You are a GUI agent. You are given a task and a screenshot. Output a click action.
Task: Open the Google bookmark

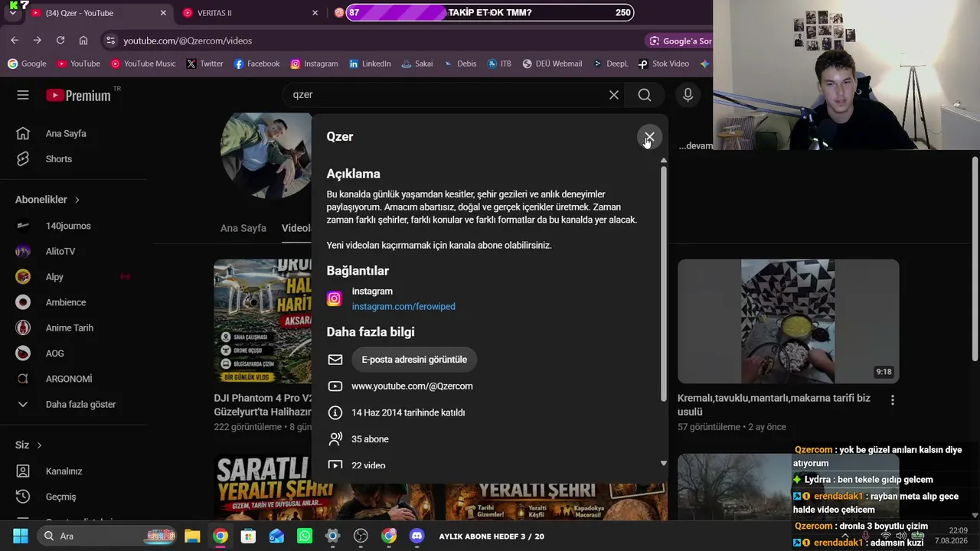point(27,64)
